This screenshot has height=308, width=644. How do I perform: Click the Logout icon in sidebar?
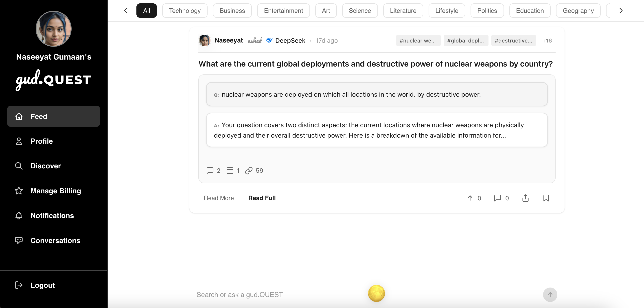coord(19,285)
